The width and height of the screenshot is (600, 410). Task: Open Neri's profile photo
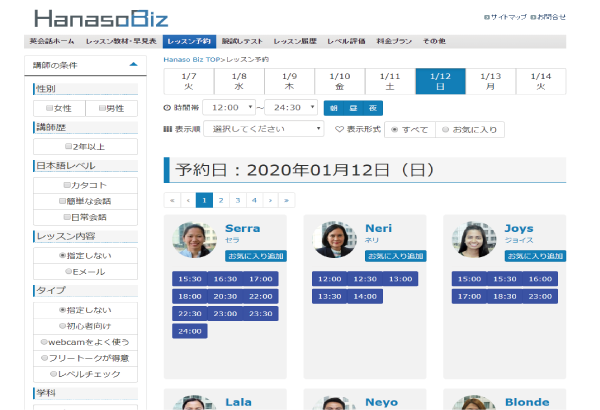(x=334, y=240)
